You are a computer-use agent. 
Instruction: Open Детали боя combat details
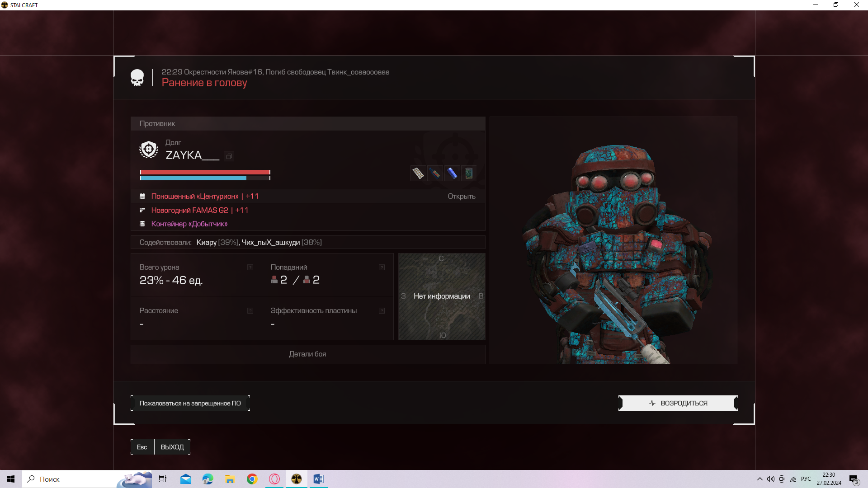(x=307, y=354)
